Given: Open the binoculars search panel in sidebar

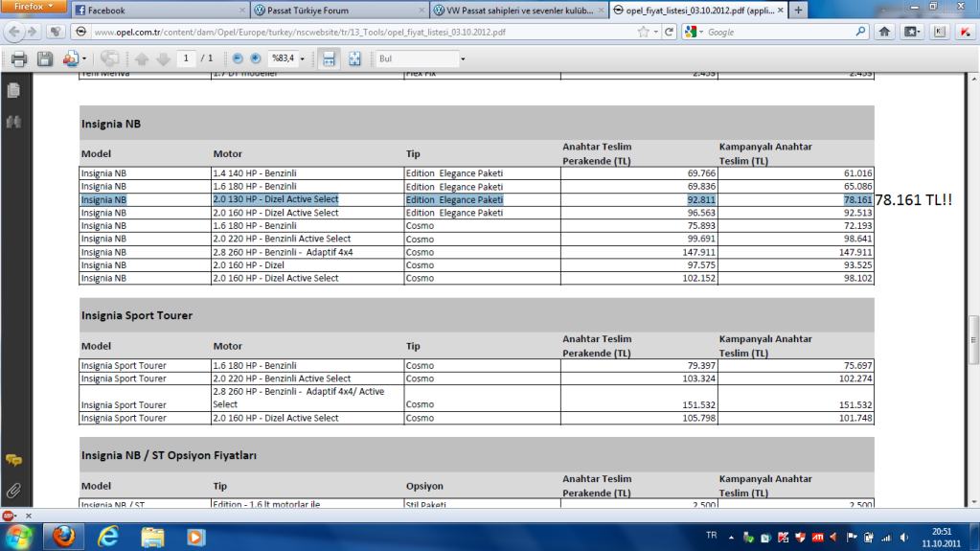Looking at the screenshot, I should 13,122.
